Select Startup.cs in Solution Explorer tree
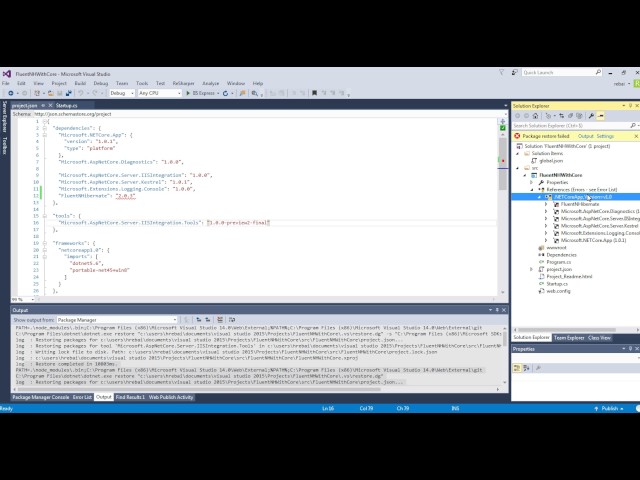Viewport: 640px width, 480px height. (x=557, y=284)
